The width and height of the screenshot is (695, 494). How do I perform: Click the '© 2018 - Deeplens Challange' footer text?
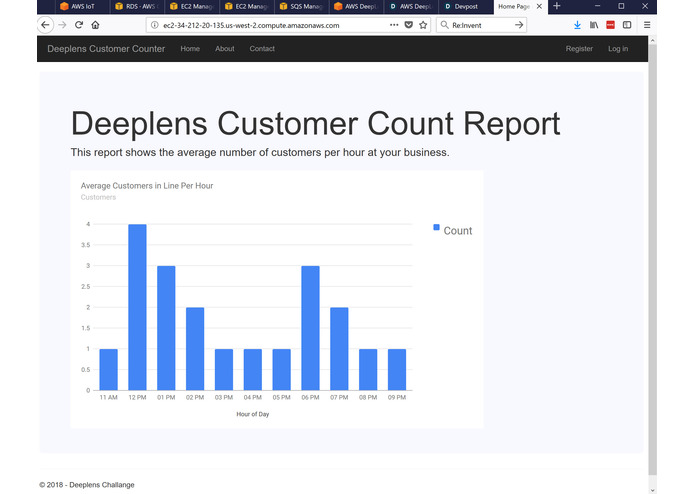click(87, 485)
